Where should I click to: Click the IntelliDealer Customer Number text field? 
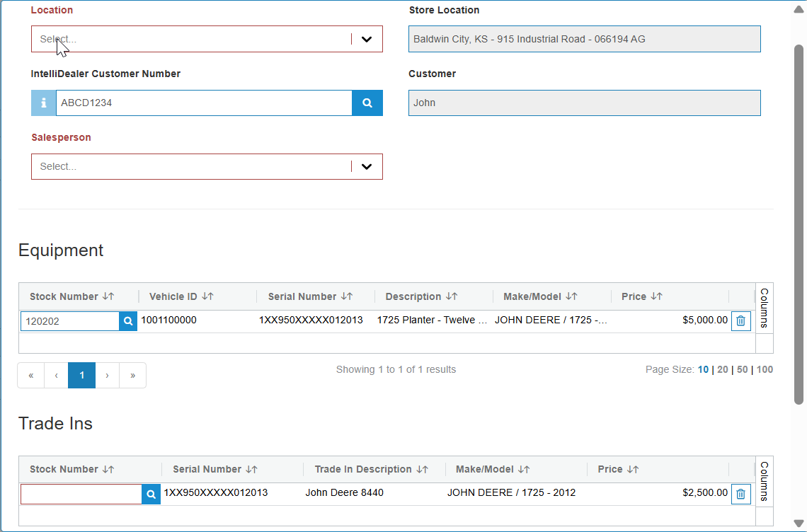(204, 103)
